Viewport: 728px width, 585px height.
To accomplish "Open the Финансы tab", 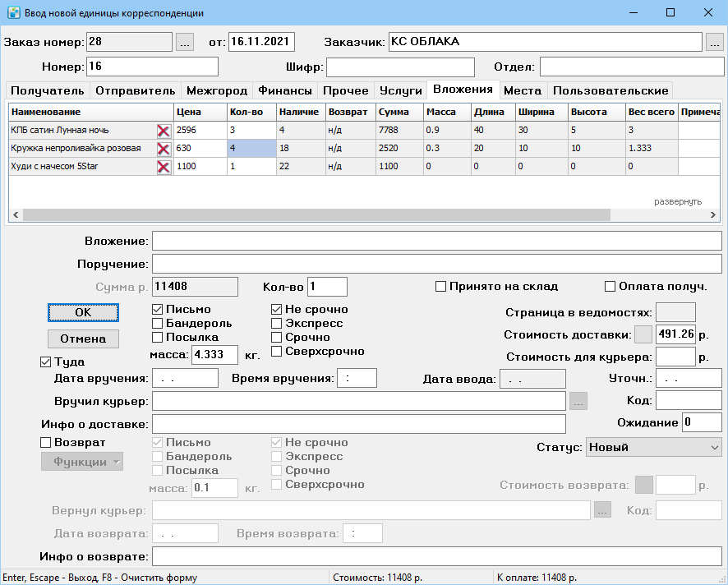I will click(x=285, y=90).
